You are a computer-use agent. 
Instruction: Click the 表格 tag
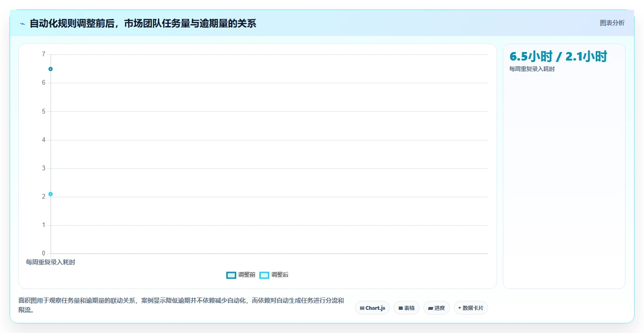pyautogui.click(x=406, y=308)
